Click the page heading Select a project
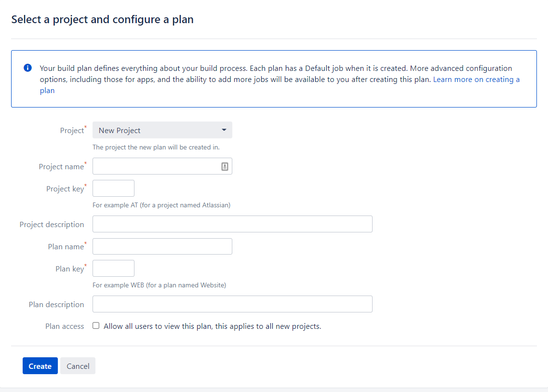This screenshot has height=392, width=548. pos(102,20)
